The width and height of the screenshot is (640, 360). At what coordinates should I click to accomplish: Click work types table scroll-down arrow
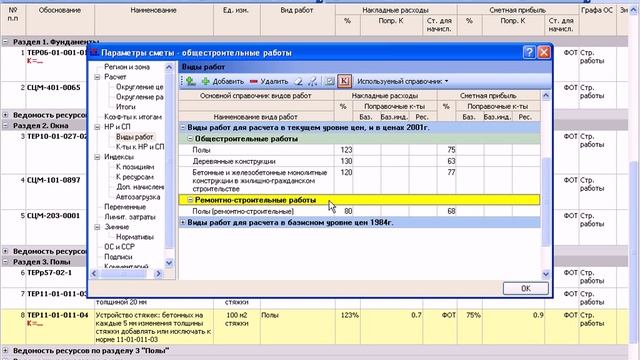coord(546,274)
